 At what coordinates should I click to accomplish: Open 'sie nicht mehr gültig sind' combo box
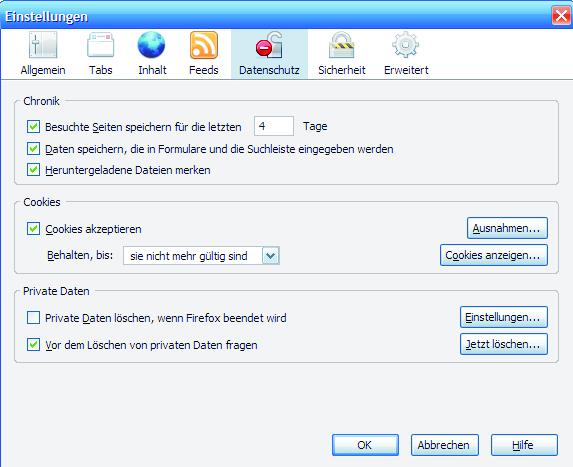click(x=201, y=256)
